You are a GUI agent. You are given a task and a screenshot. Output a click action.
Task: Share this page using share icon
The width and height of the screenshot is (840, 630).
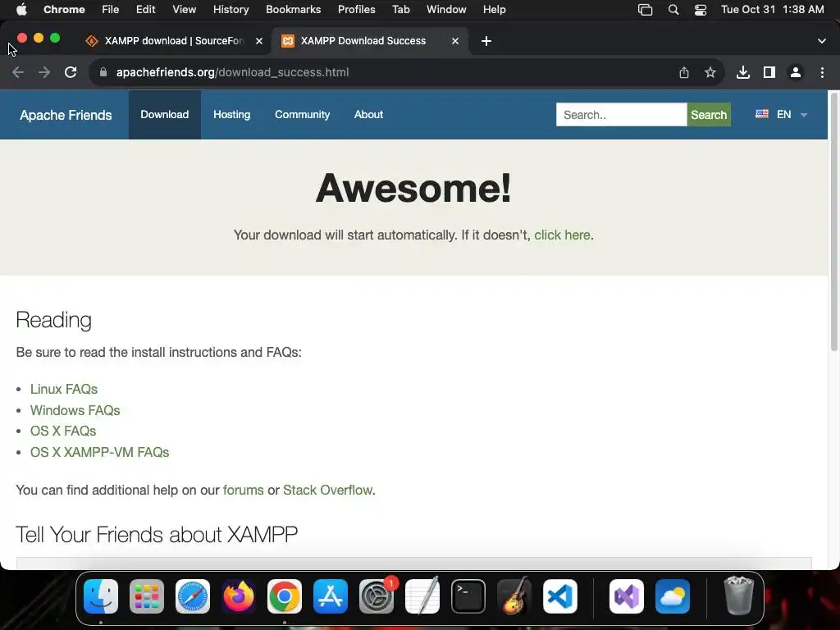pos(684,72)
